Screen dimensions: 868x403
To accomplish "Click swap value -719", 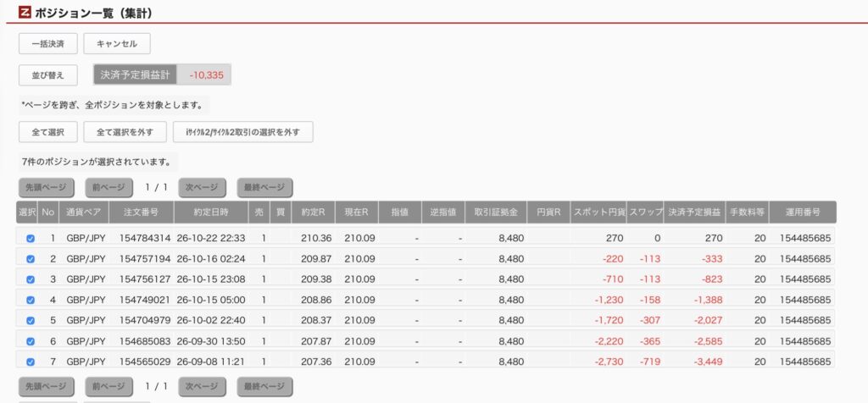I will click(650, 362).
